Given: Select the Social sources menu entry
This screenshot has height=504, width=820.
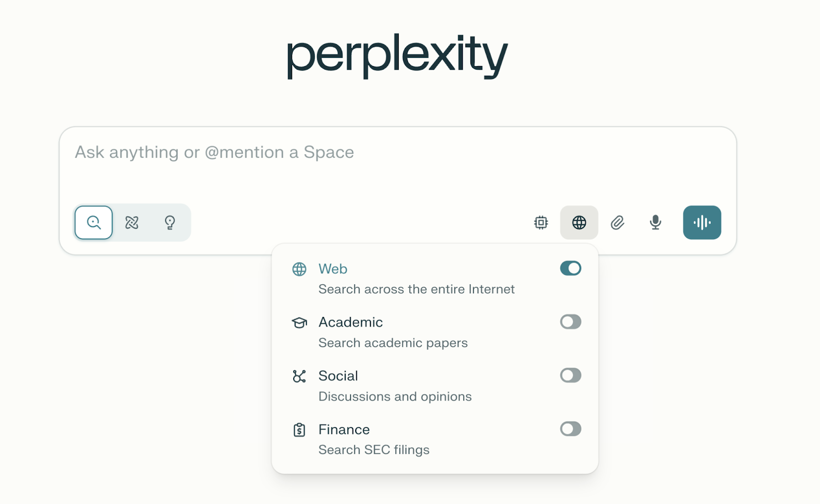Looking at the screenshot, I should click(x=338, y=375).
